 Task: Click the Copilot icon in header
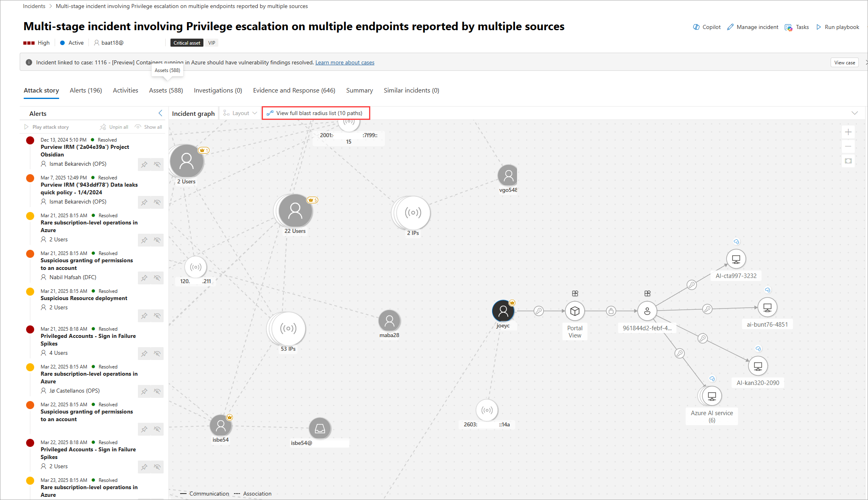click(696, 27)
